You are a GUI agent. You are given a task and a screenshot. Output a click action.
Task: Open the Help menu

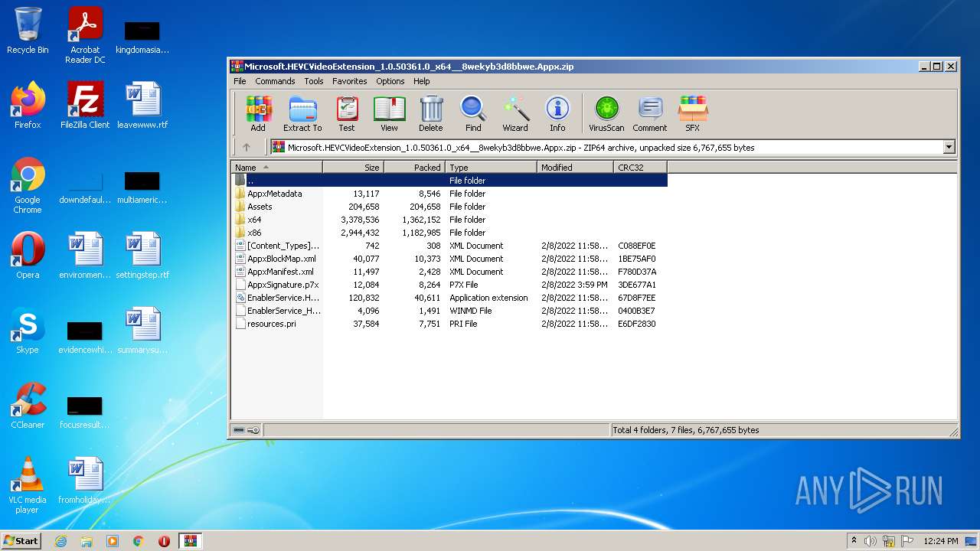(x=422, y=81)
